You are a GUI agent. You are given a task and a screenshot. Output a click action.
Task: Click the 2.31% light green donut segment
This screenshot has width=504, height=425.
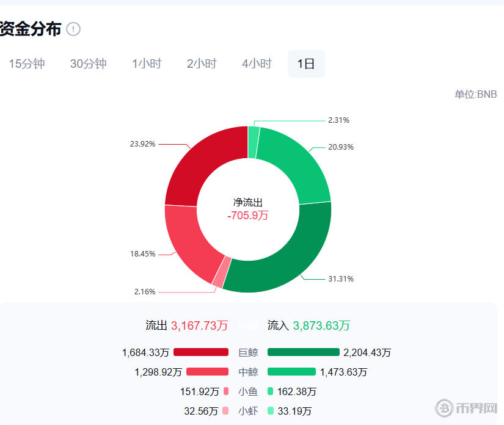[x=254, y=142]
